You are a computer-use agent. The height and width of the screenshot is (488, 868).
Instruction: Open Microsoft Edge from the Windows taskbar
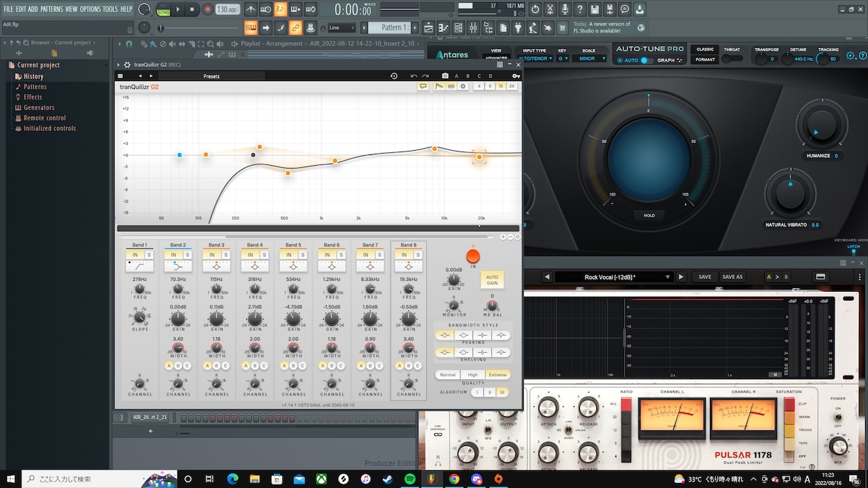(x=233, y=479)
